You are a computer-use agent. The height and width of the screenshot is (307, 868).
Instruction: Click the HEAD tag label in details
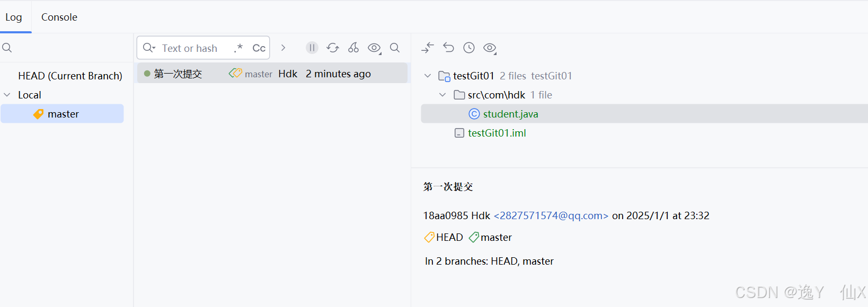(x=449, y=237)
